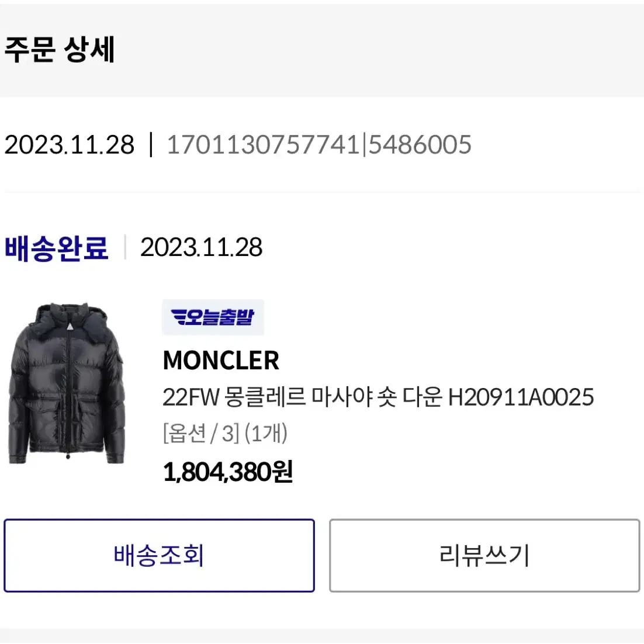The width and height of the screenshot is (644, 644).
Task: Tap the 리뷰쓰기 write review button
Action: click(484, 555)
